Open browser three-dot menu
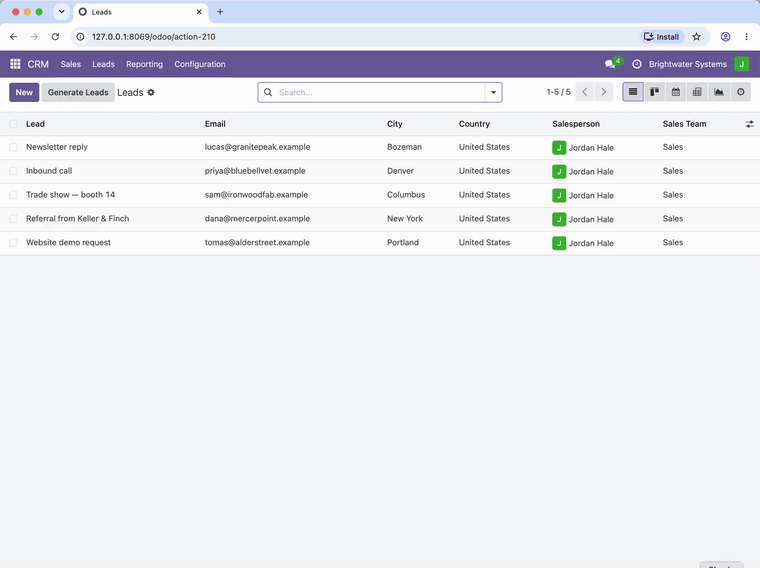The image size is (760, 568). [x=746, y=37]
